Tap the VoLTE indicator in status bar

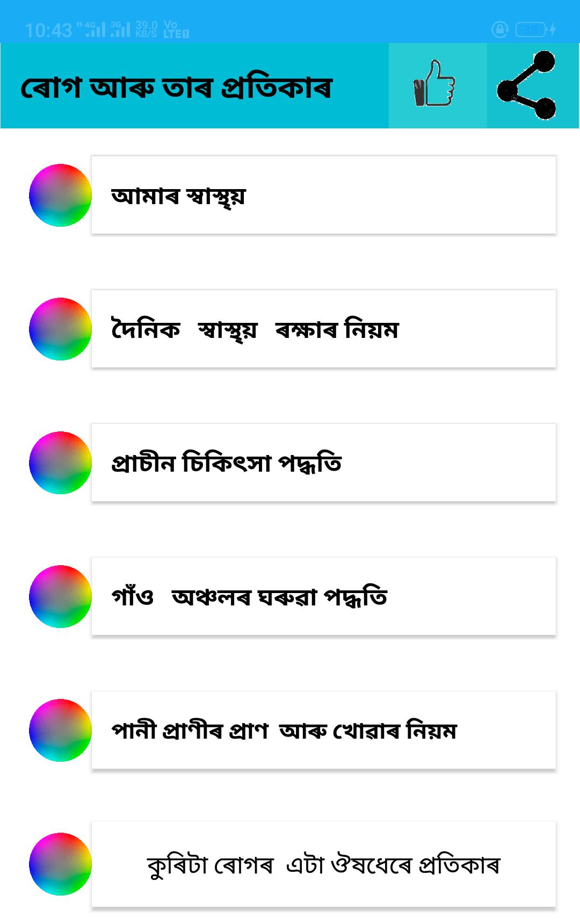pyautogui.click(x=176, y=29)
